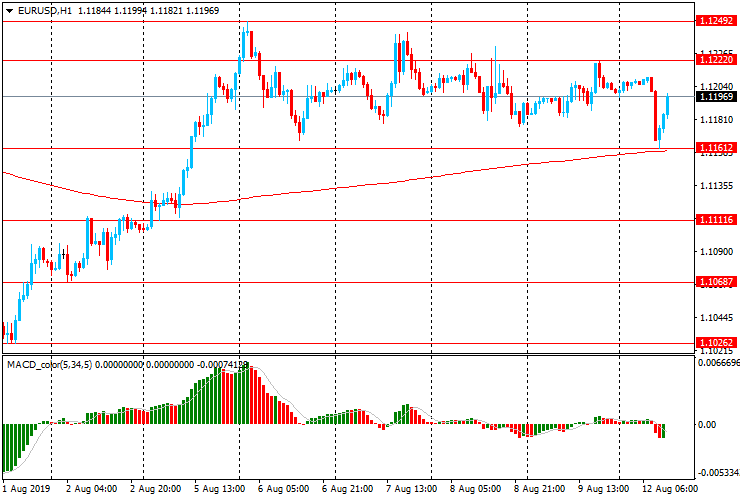Click the 8 Aug 21:00 time label
740x500 pixels.
(x=539, y=489)
